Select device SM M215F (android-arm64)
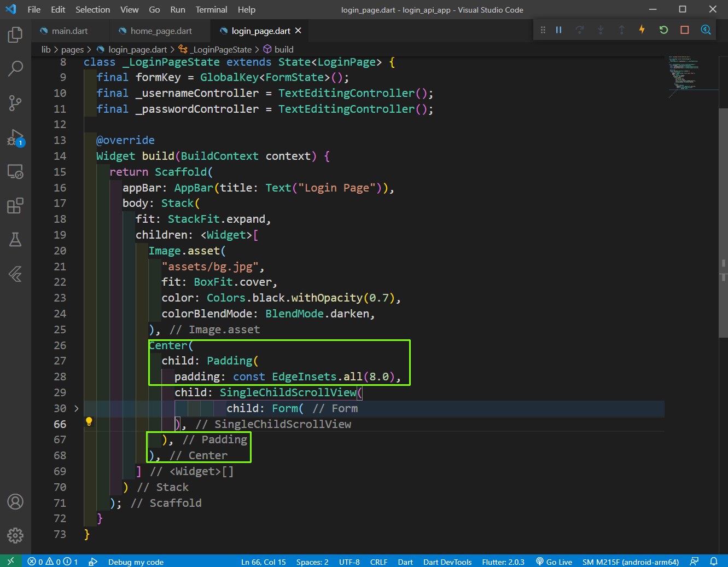The width and height of the screenshot is (728, 567). 631,562
